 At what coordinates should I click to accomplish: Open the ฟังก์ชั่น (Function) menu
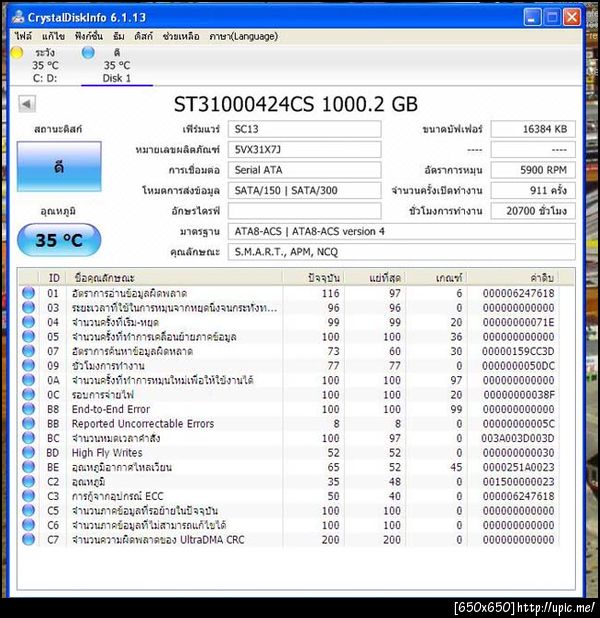(x=89, y=36)
